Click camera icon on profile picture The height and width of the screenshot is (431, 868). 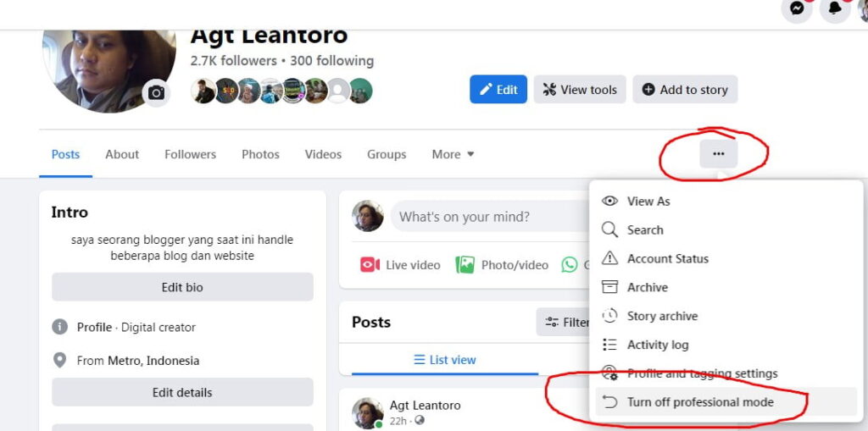point(156,93)
